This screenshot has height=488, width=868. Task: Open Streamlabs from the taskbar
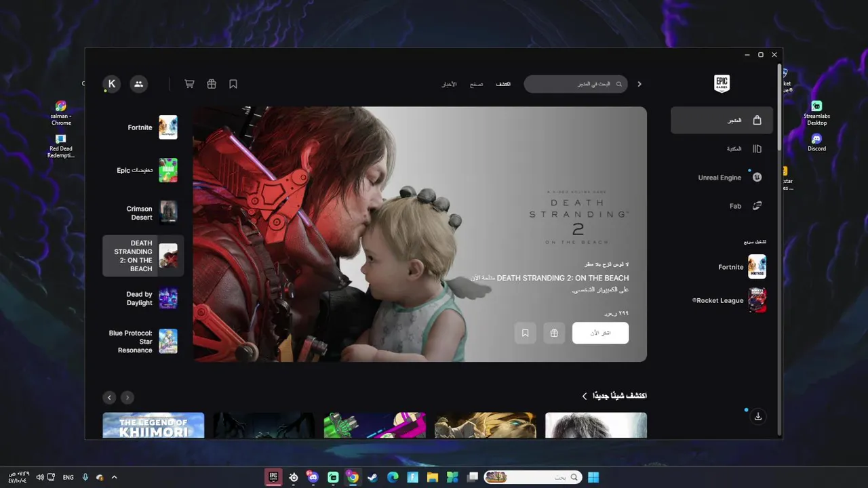tap(333, 477)
